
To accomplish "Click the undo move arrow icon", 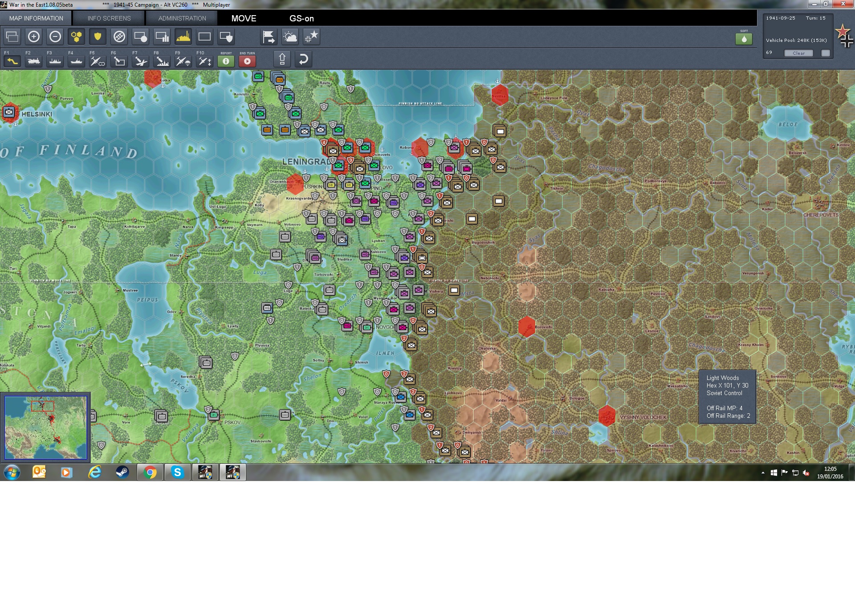I will point(304,59).
